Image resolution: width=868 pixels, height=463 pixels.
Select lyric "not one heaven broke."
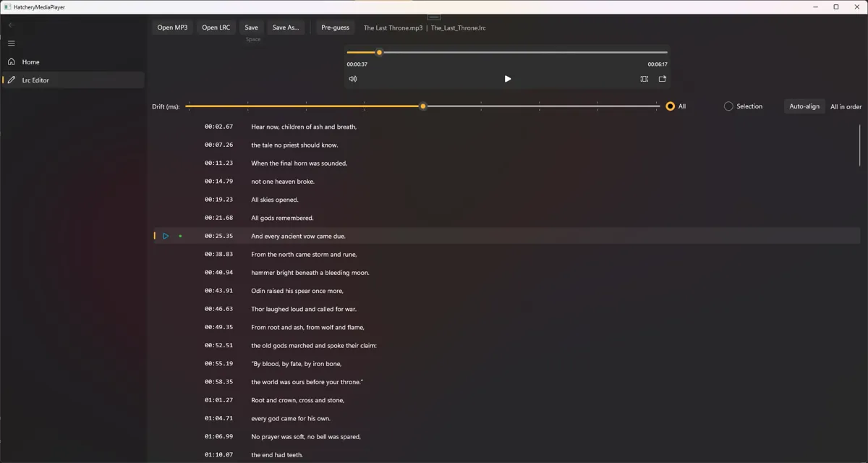[x=283, y=182]
